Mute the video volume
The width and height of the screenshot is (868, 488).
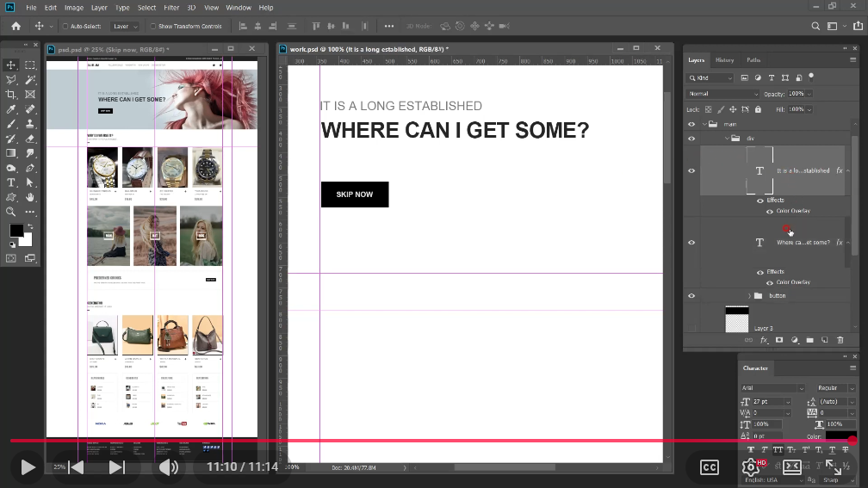pos(168,467)
